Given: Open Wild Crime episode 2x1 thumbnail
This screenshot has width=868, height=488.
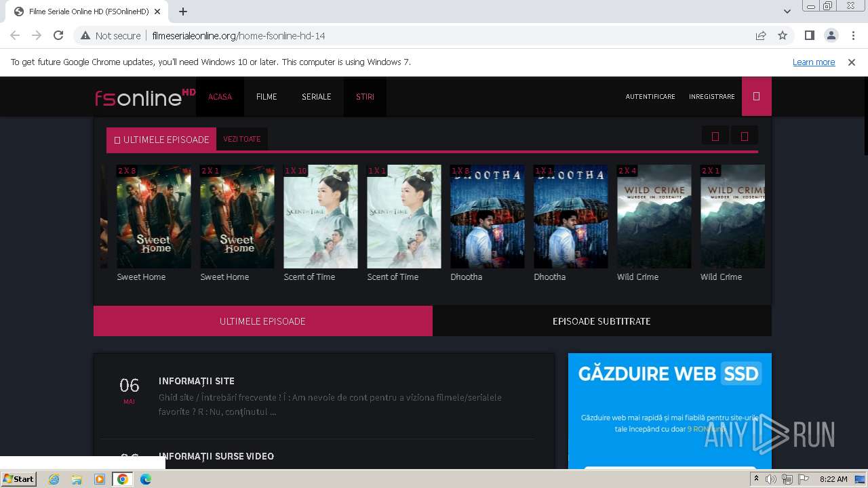Looking at the screenshot, I should coord(732,216).
